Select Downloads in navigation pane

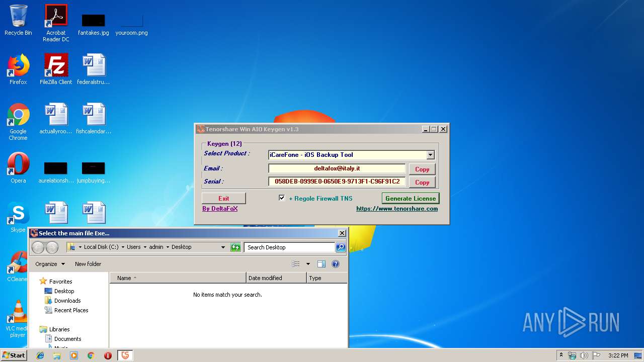pyautogui.click(x=67, y=301)
